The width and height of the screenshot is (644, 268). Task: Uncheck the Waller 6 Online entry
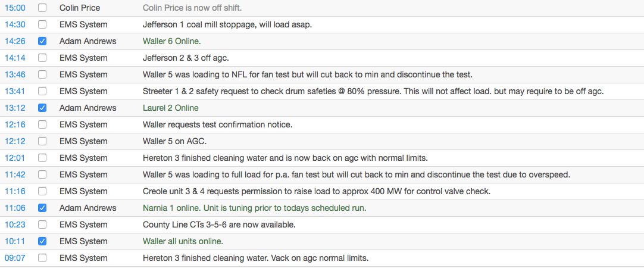point(42,41)
